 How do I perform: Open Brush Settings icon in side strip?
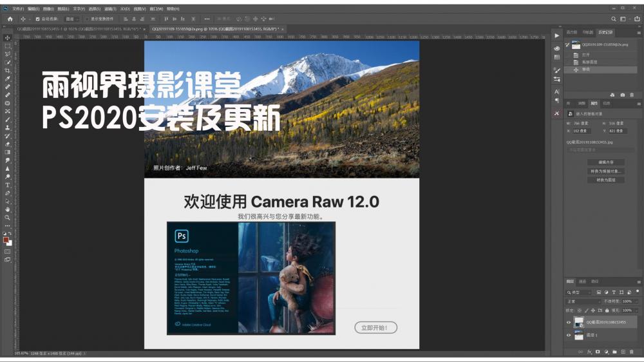(557, 70)
